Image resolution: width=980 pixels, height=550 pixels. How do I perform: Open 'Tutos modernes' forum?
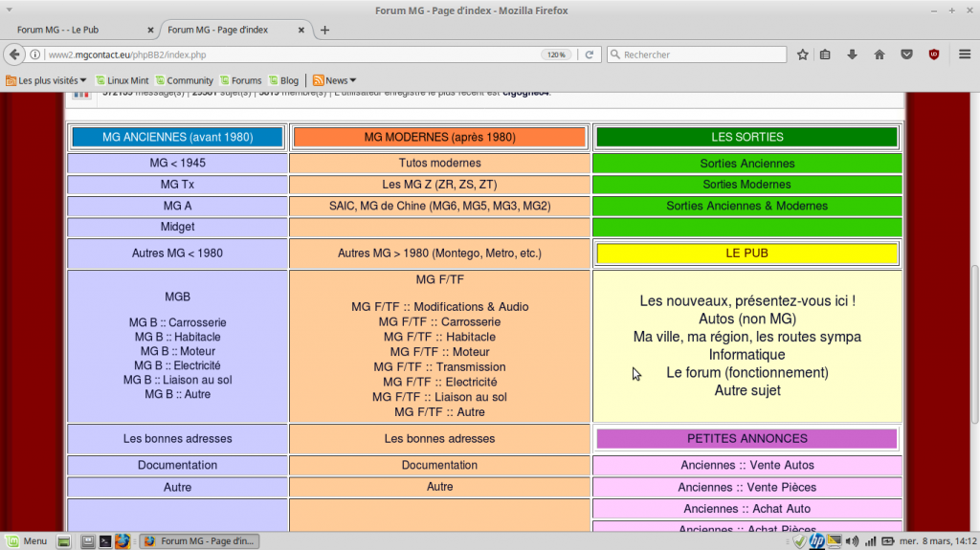[439, 164]
